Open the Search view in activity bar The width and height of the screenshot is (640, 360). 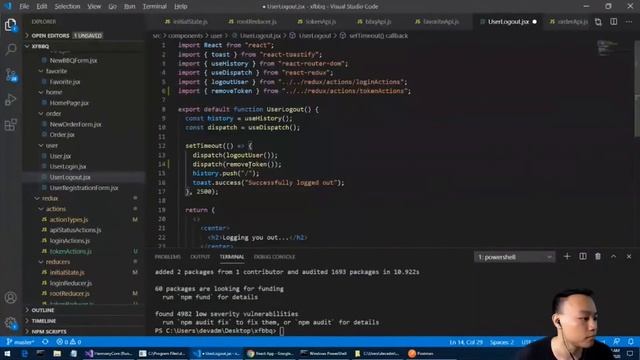coord(11,49)
